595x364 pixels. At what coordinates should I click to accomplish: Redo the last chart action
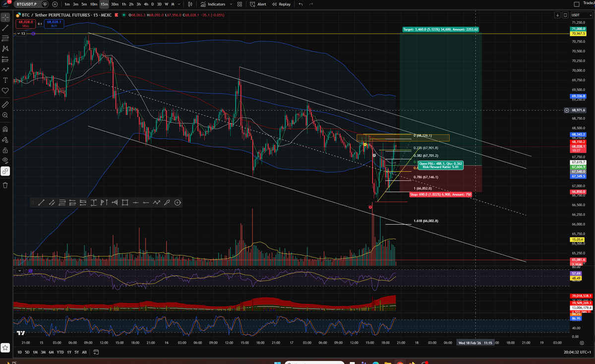point(311,4)
